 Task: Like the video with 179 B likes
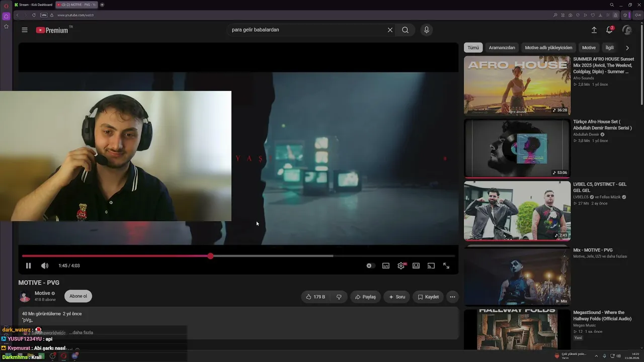[315, 297]
